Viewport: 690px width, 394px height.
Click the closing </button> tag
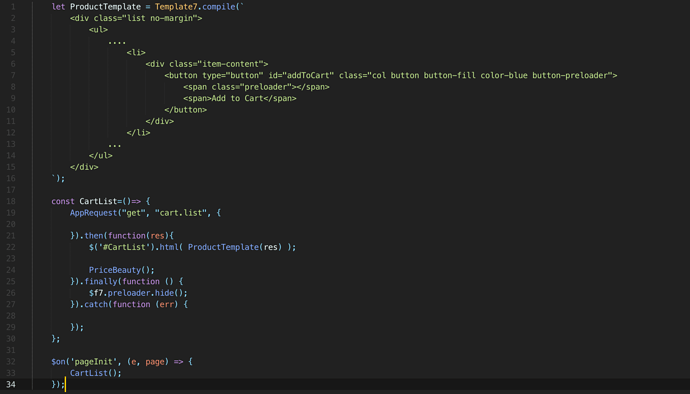tap(186, 110)
